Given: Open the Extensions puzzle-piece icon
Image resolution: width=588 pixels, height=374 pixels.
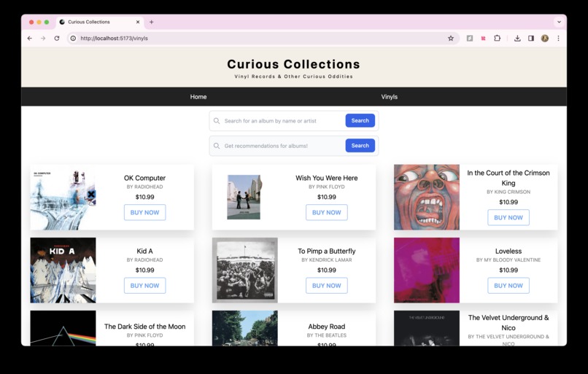Looking at the screenshot, I should 498,38.
